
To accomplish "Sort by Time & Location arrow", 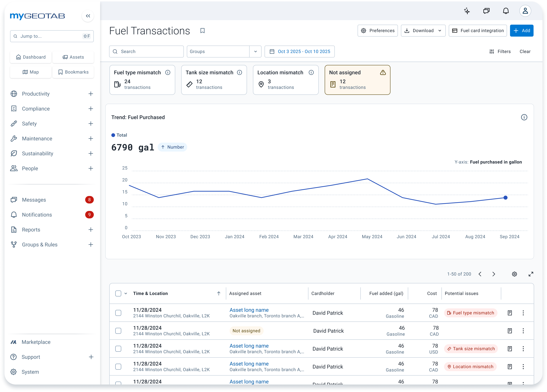I will pyautogui.click(x=219, y=293).
